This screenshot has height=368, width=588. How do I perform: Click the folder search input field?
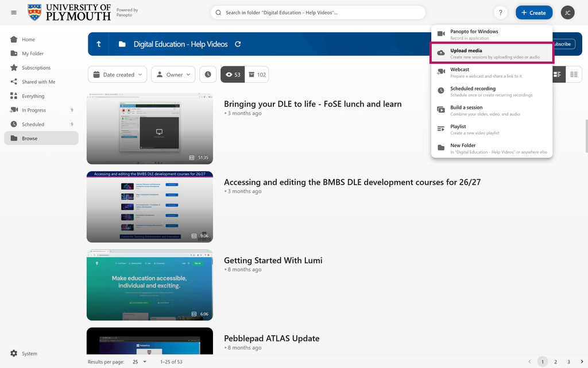(318, 13)
